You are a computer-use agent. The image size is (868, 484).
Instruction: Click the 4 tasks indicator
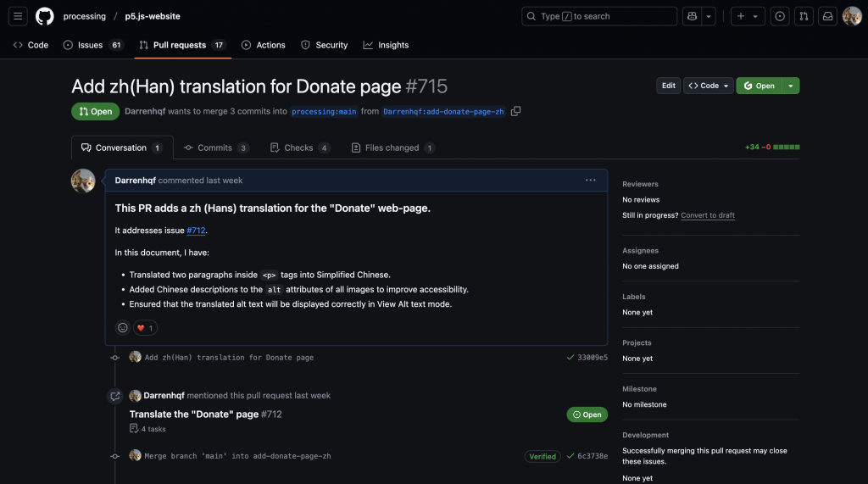click(147, 429)
